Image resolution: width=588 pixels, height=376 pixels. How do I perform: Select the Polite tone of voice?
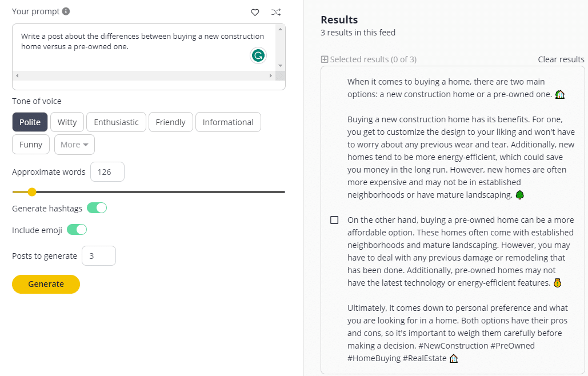30,122
